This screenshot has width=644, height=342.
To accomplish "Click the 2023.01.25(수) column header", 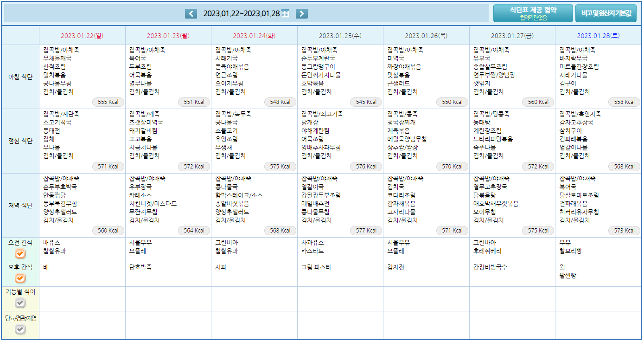I will pyautogui.click(x=340, y=36).
